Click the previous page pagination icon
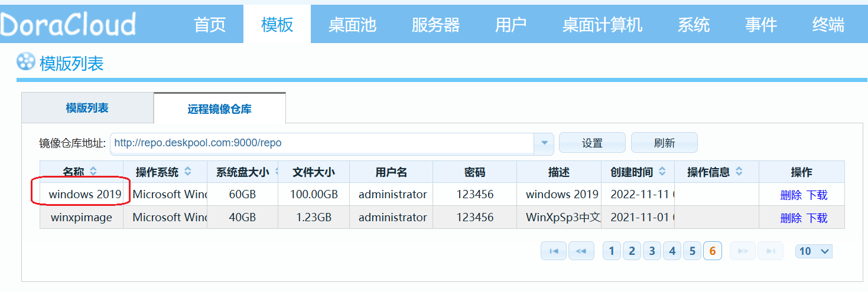 [581, 251]
